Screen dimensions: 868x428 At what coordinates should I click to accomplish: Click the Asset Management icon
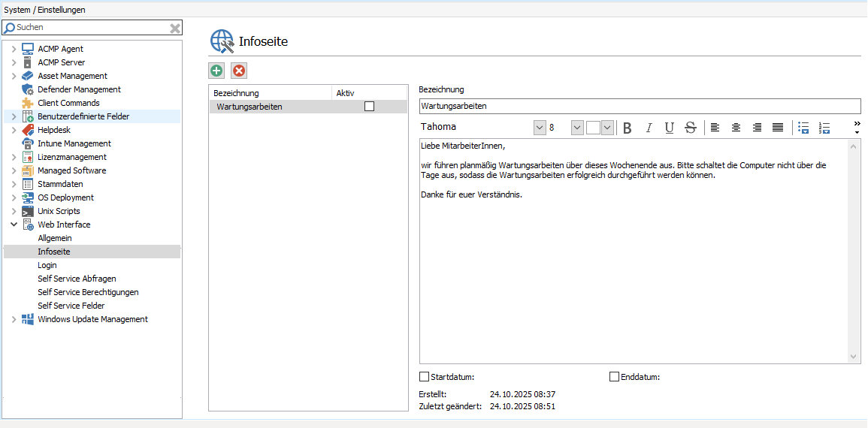coord(28,76)
